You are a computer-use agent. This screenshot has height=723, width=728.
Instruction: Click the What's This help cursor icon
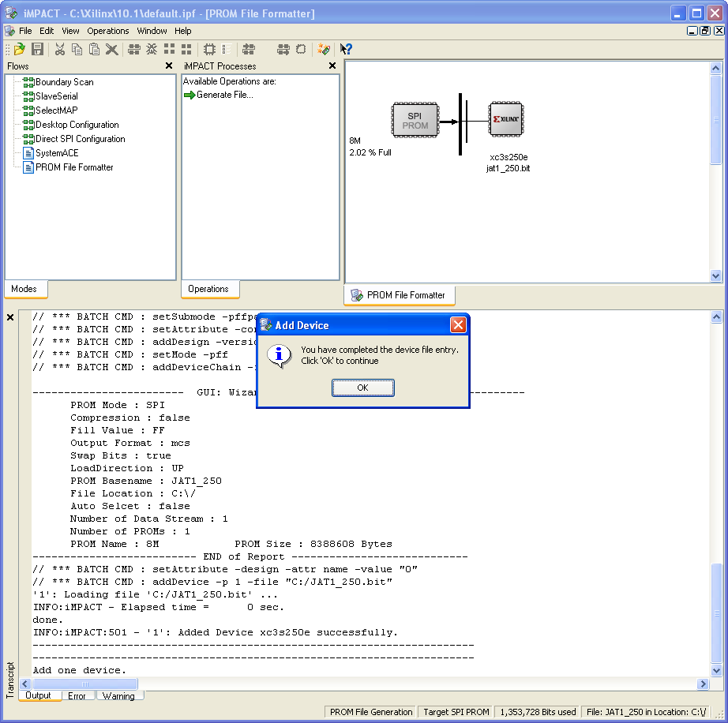tap(347, 49)
